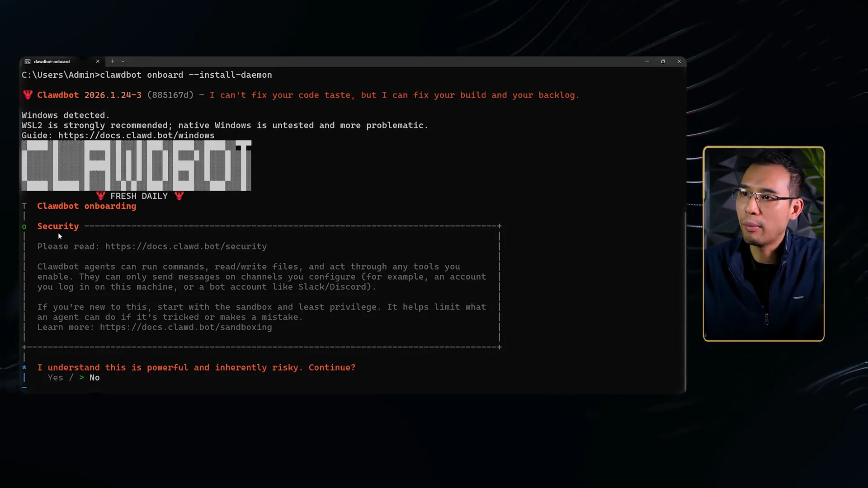Click the 'I understand this is powerful' prompt

(196, 367)
